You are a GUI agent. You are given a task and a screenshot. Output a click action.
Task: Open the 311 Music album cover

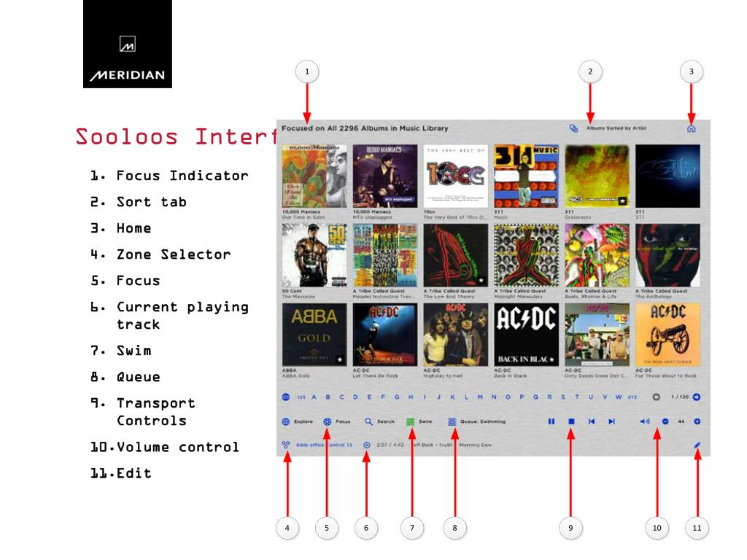[527, 176]
